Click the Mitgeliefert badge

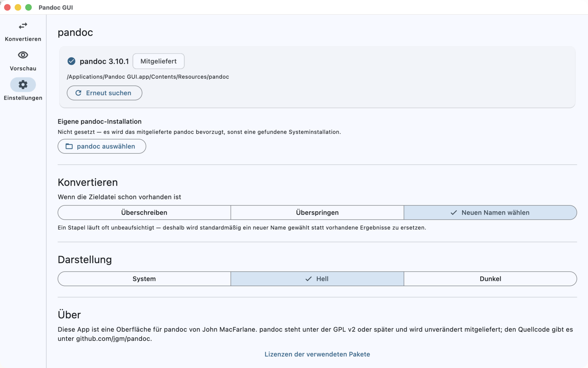(158, 61)
